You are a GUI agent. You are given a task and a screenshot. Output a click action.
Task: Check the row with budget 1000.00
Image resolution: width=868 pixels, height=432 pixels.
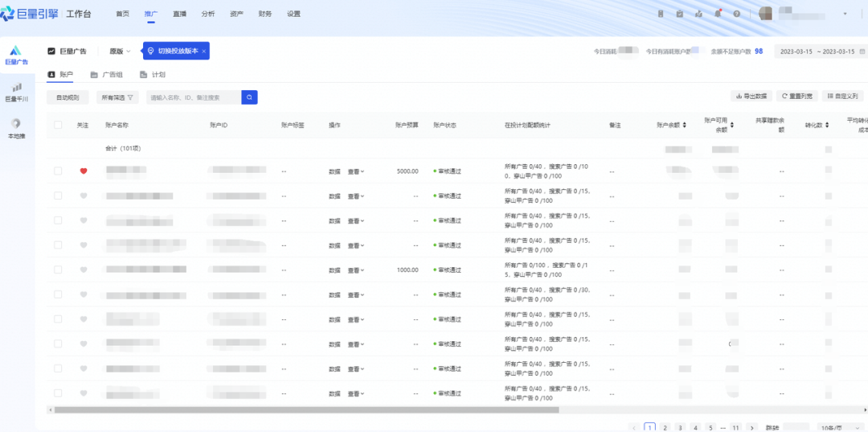pos(58,269)
